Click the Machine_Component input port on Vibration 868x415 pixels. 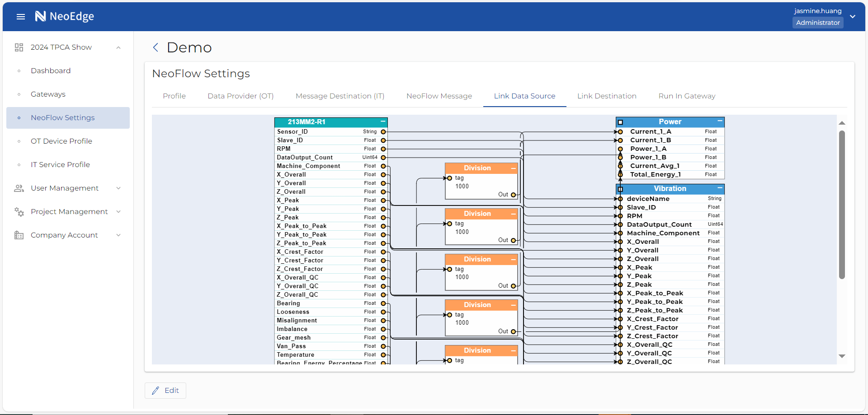[620, 233]
